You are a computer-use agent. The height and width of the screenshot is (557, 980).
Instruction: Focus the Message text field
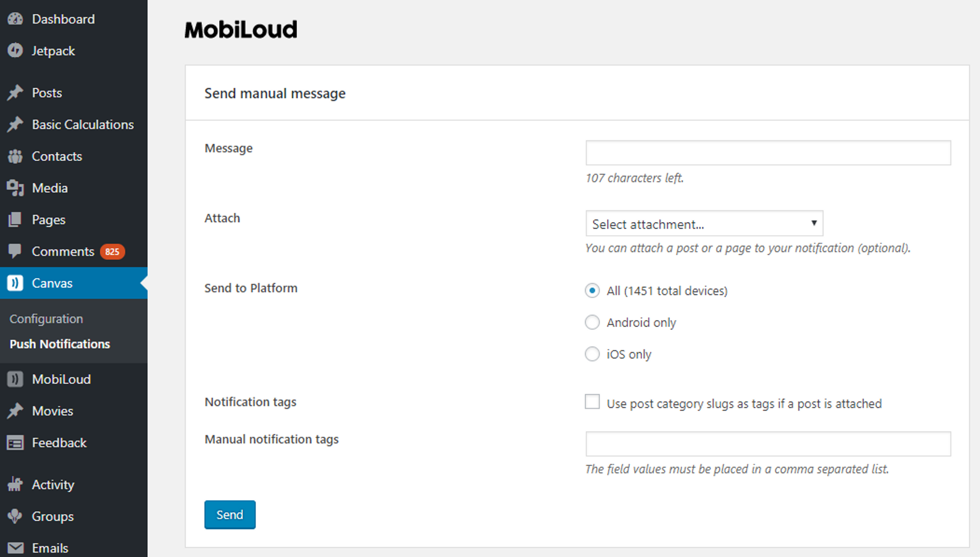(x=768, y=153)
